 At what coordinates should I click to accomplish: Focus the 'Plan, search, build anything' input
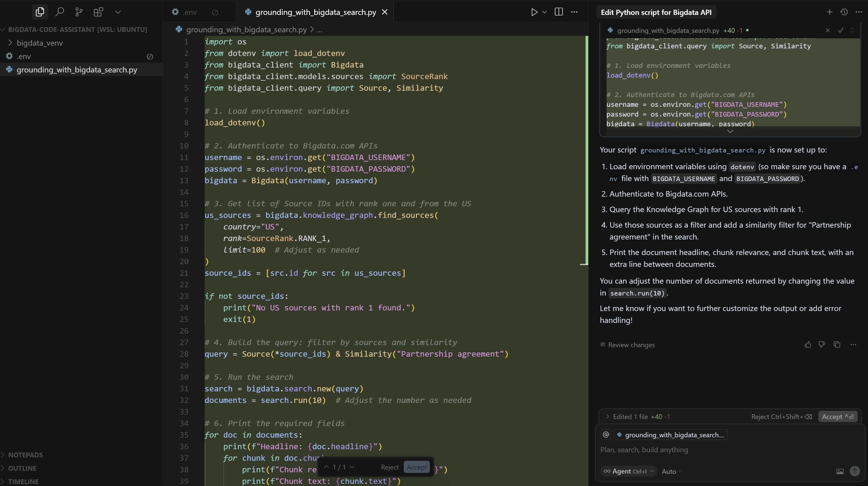tap(729, 449)
